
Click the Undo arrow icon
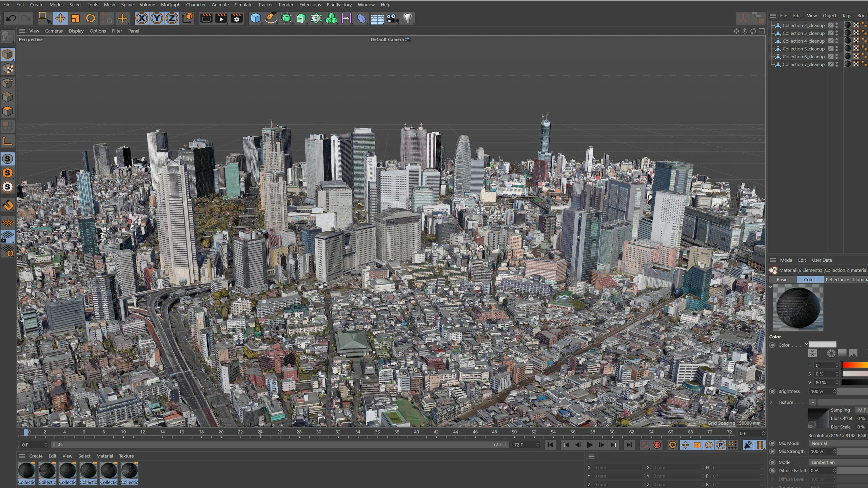click(x=11, y=18)
